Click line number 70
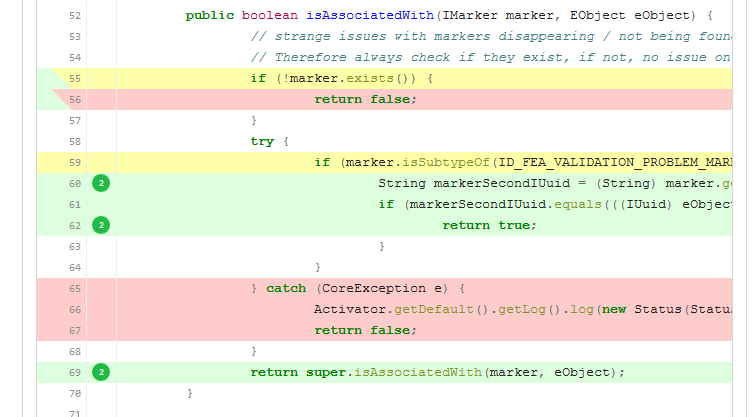Image resolution: width=756 pixels, height=417 pixels. coord(75,394)
